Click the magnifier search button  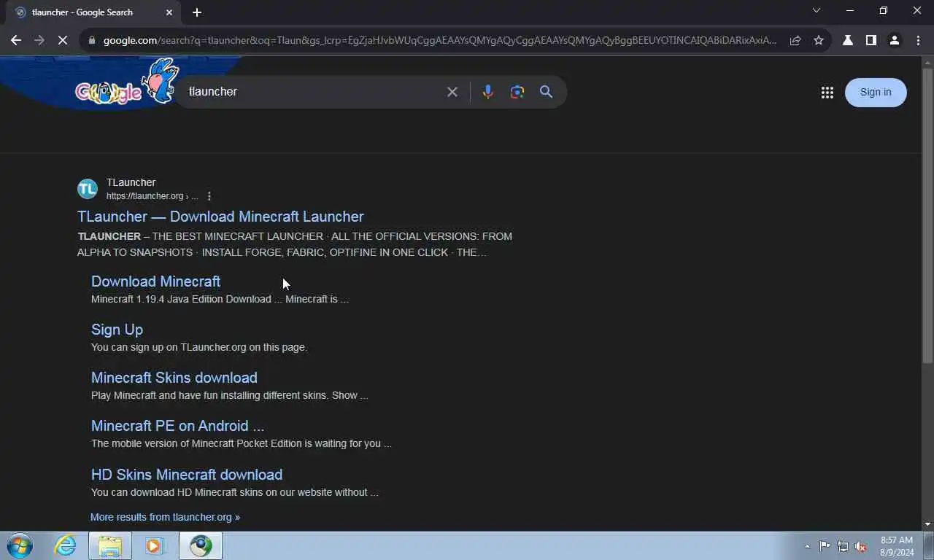546,92
